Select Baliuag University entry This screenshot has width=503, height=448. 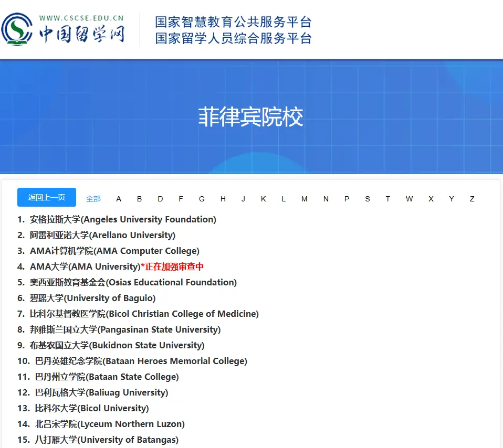(101, 392)
